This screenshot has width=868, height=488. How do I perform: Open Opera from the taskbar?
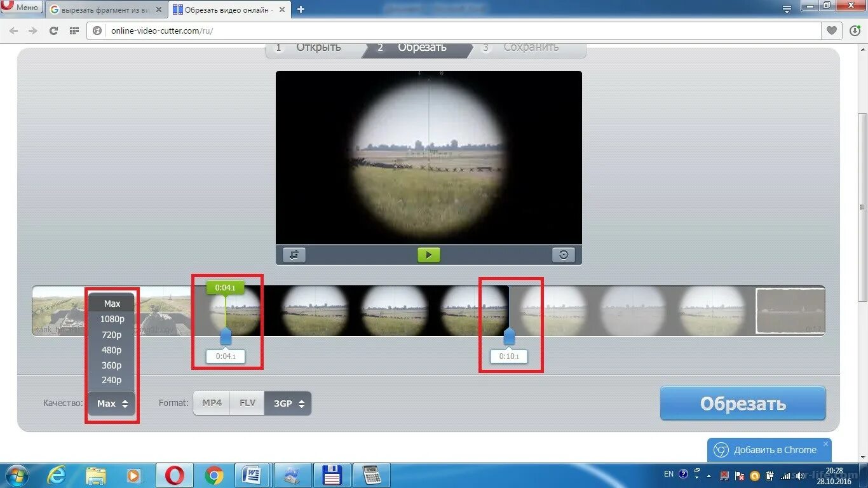click(x=175, y=475)
